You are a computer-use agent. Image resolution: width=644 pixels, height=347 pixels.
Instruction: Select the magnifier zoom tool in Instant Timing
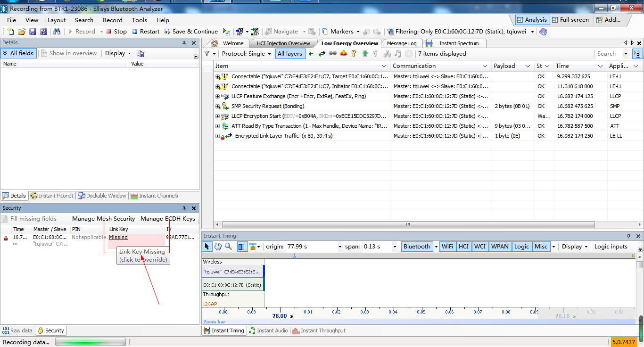228,247
